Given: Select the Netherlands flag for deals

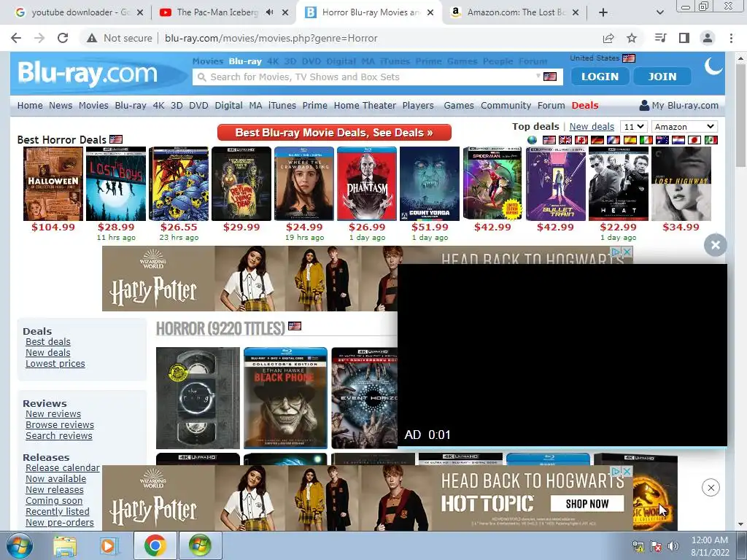Looking at the screenshot, I should click(x=678, y=140).
